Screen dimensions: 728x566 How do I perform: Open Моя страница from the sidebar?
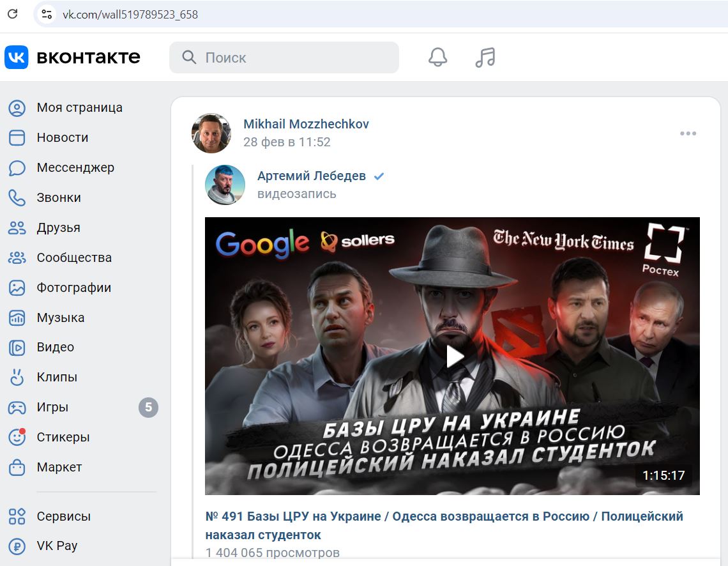click(x=80, y=108)
